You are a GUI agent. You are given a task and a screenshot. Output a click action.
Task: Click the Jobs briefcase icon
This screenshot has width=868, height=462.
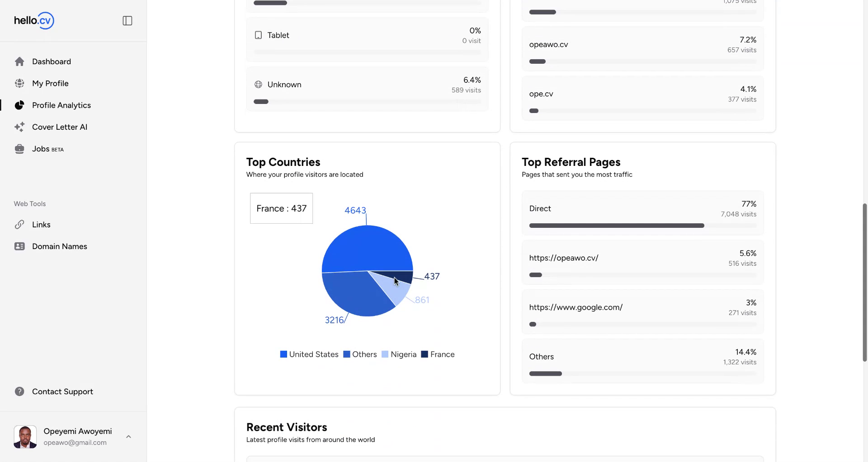pyautogui.click(x=19, y=149)
